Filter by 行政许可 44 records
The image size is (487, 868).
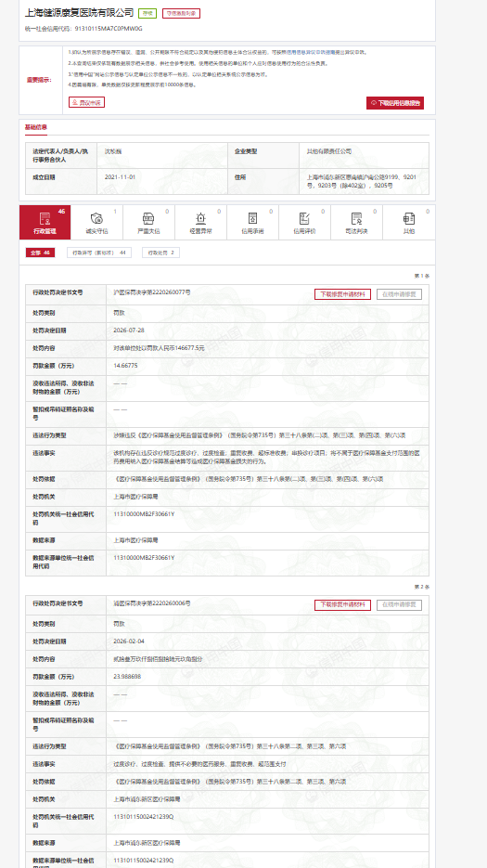[x=99, y=253]
